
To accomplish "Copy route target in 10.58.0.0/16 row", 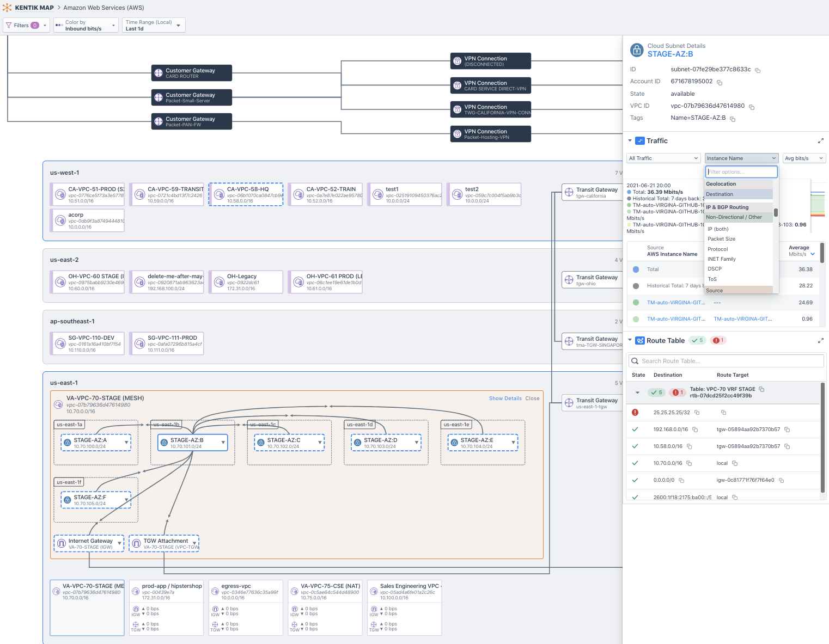I will pyautogui.click(x=787, y=446).
